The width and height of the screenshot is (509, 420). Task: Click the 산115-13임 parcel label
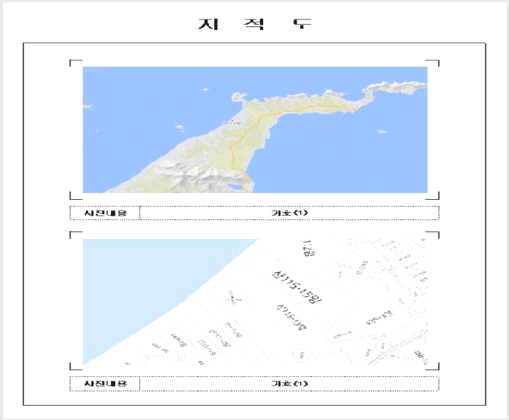point(291,317)
